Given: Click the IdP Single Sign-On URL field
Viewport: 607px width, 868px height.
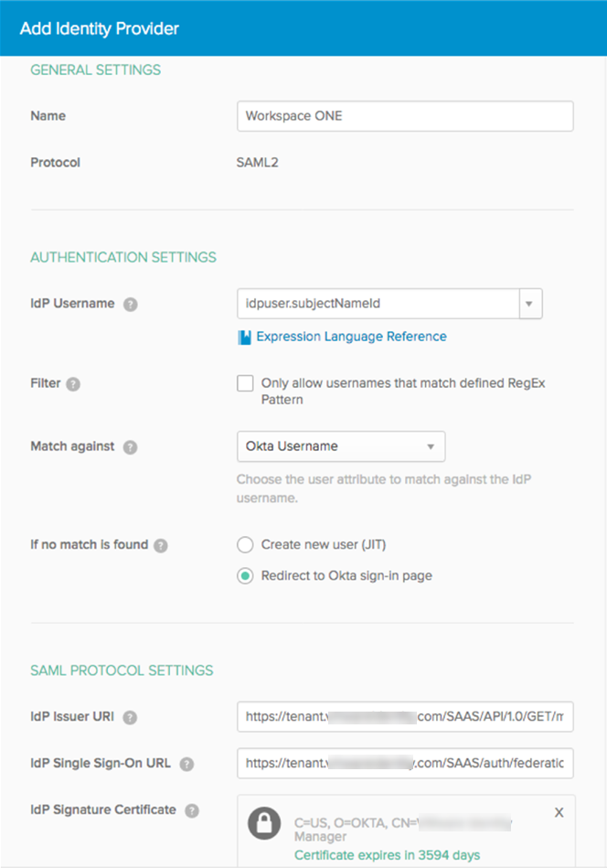Looking at the screenshot, I should pyautogui.click(x=405, y=763).
